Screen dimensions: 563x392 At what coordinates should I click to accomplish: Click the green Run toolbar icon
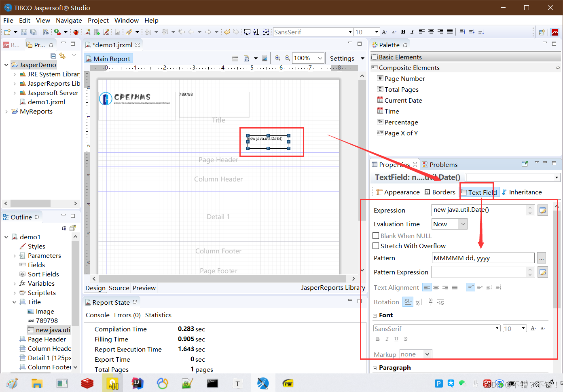(x=57, y=32)
